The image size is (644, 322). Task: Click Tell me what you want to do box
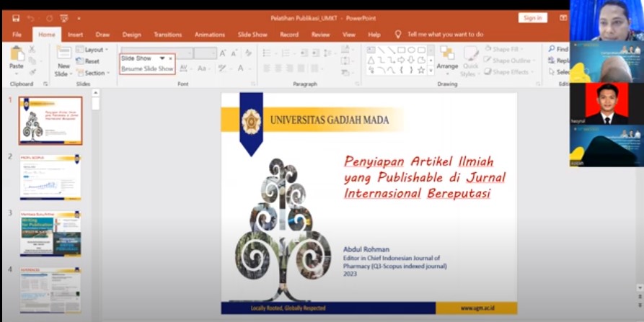pyautogui.click(x=444, y=35)
